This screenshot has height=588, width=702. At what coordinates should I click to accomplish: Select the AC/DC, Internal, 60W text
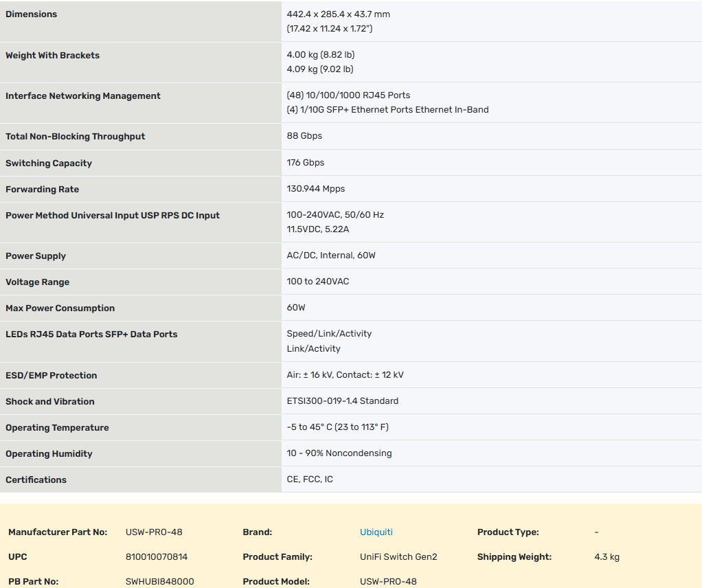[331, 256]
